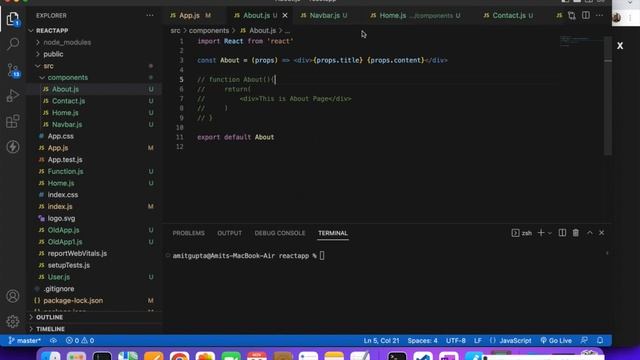The width and height of the screenshot is (640, 360).
Task: Close the terminal panel
Action: click(x=602, y=233)
